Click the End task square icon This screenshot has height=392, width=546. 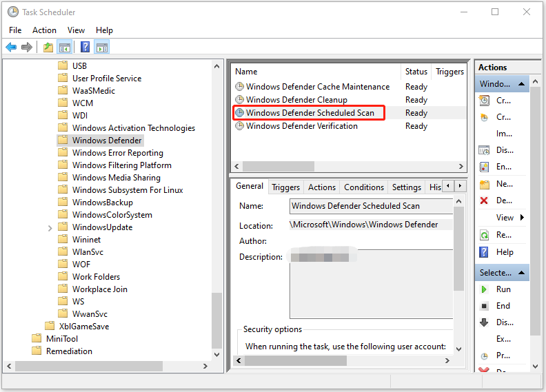[484, 306]
